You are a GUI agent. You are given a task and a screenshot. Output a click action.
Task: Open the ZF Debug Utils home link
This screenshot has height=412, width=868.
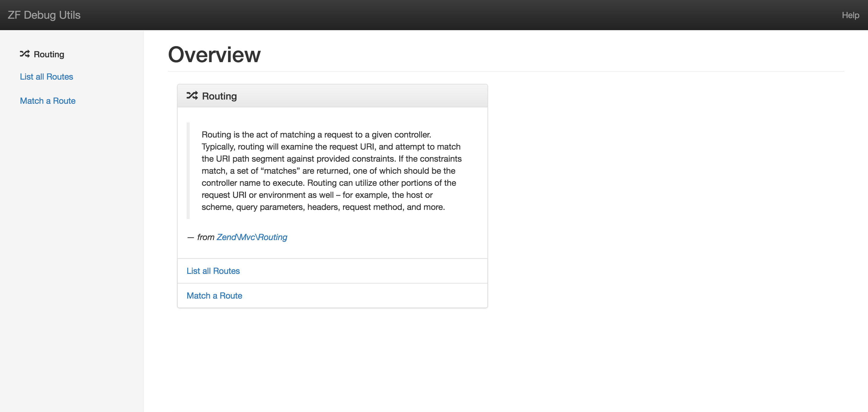(x=44, y=15)
